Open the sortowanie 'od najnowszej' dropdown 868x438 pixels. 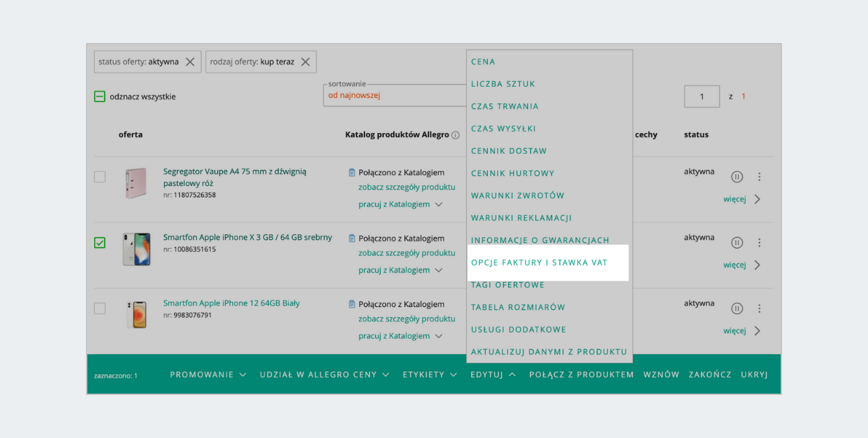click(x=395, y=95)
